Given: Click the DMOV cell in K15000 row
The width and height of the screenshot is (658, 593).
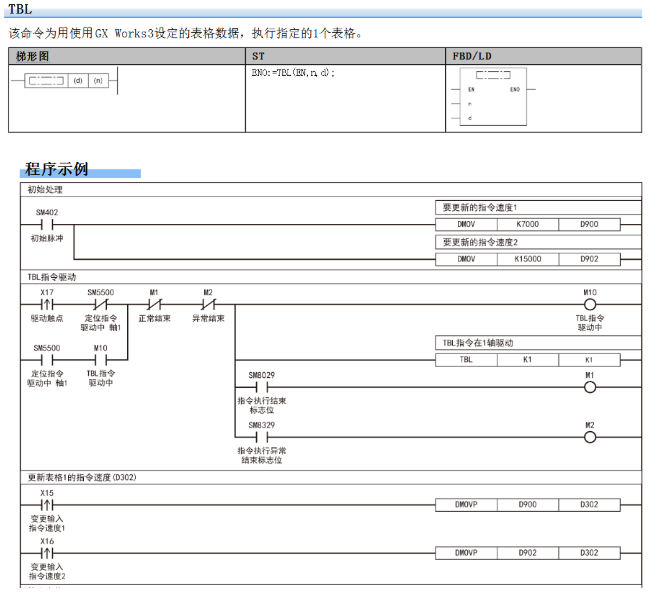Looking at the screenshot, I should (466, 259).
